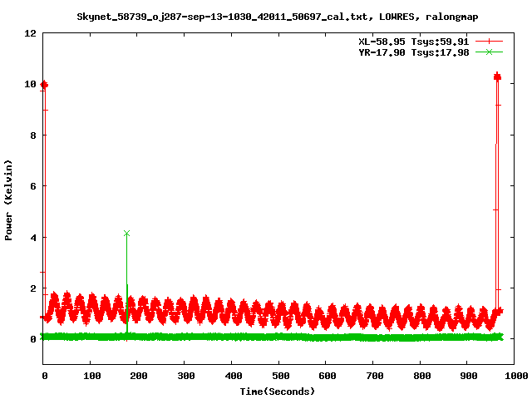Click the x-axis tick label '100'
The width and height of the screenshot is (532, 399).
[92, 376]
